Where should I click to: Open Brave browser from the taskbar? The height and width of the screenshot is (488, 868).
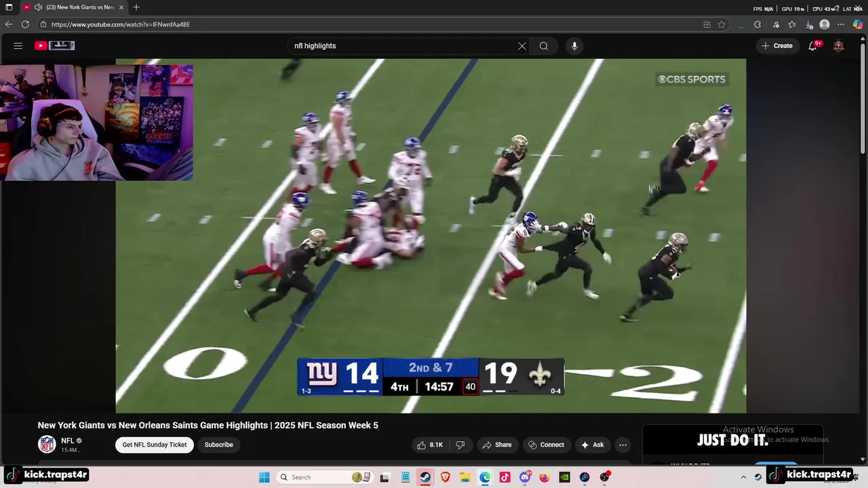coord(446,477)
